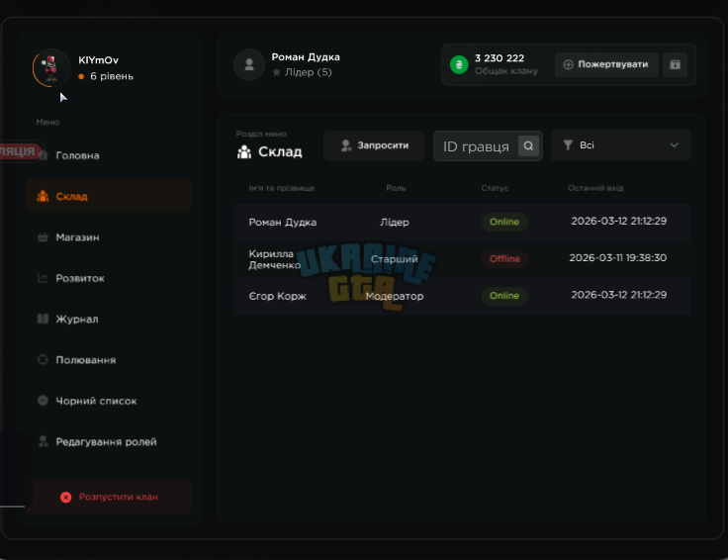Open the Магазин menu item
Screen dimensions: 728x560
109,237
